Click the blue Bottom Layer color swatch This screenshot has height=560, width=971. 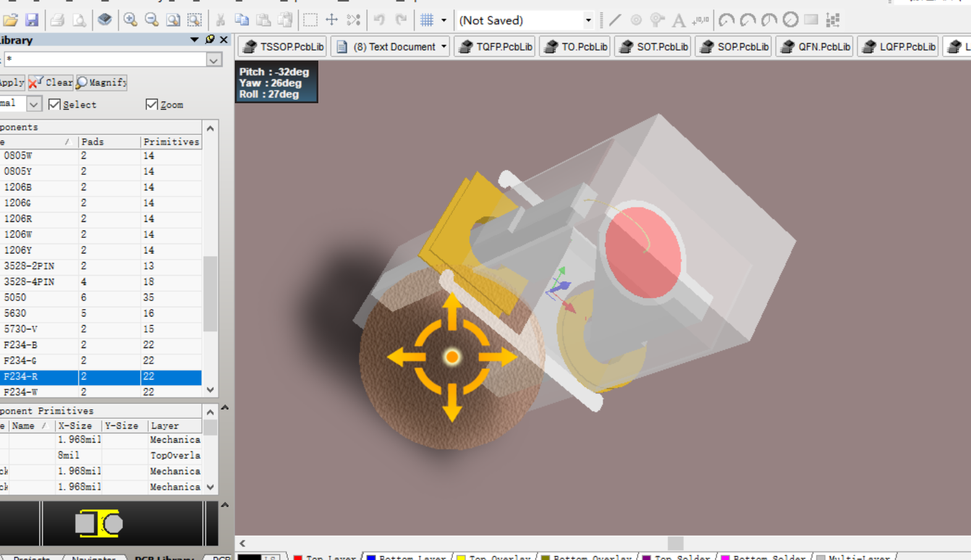(x=371, y=558)
